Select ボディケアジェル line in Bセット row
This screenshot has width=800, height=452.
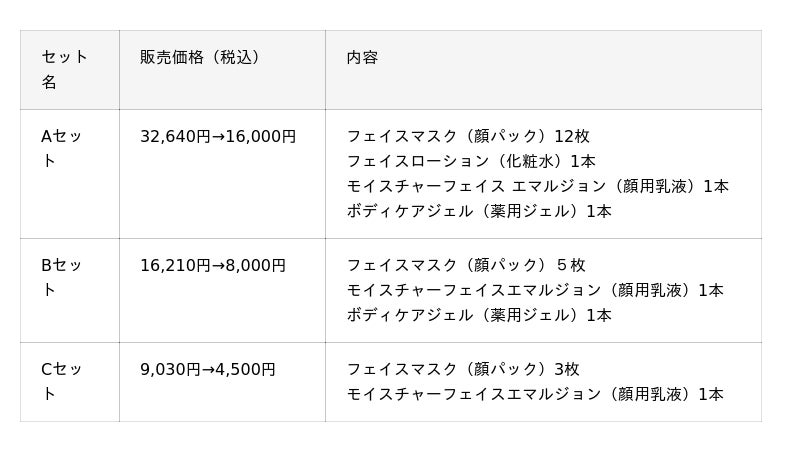(479, 315)
